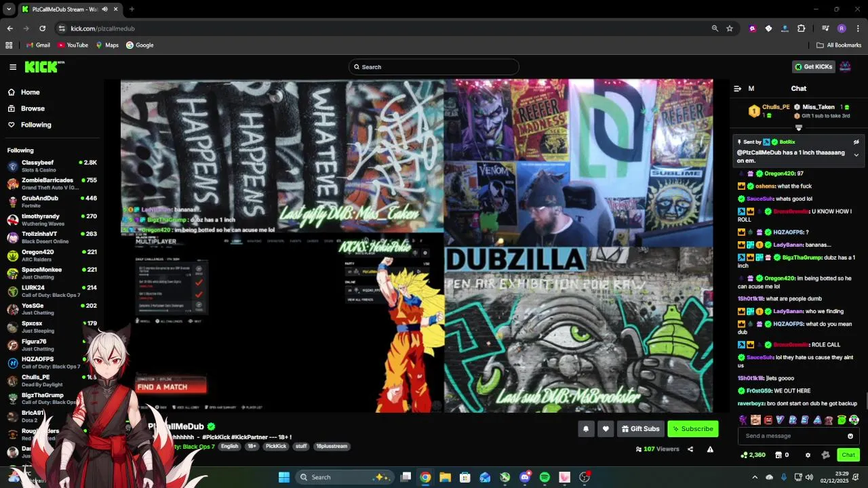The width and height of the screenshot is (868, 488).
Task: Open the Kick sidebar hamburger menu
Action: coord(13,67)
